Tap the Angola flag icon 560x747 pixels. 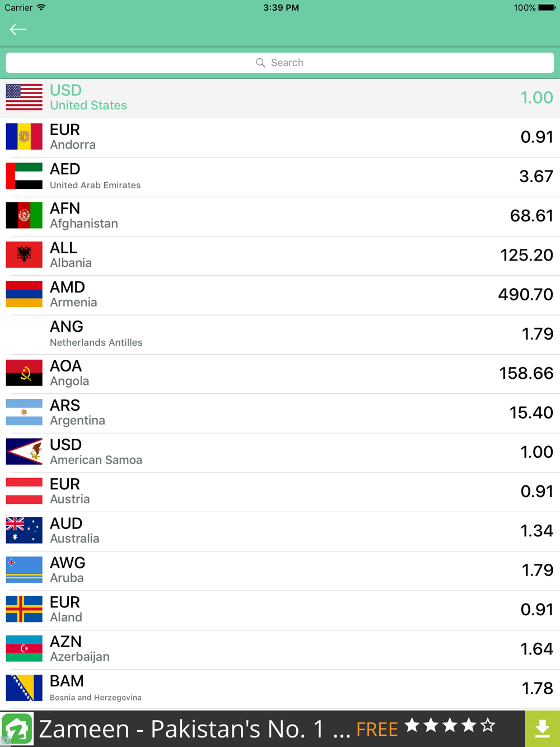[x=24, y=373]
